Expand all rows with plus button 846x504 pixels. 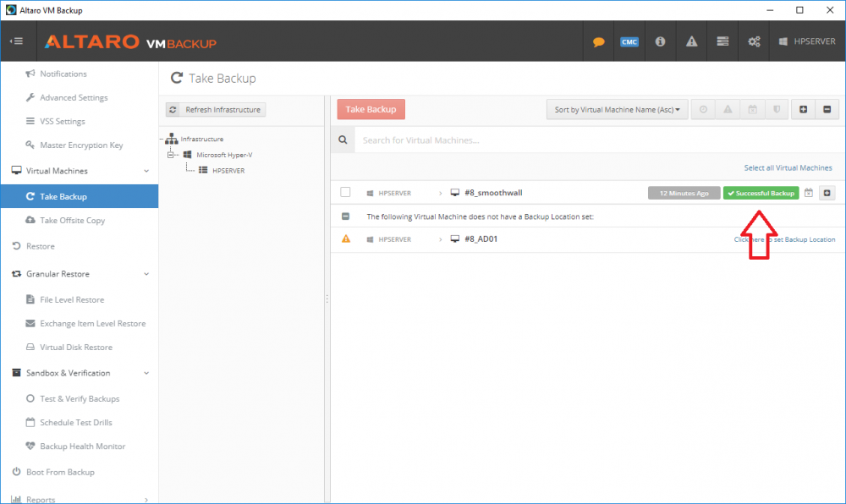coord(803,109)
